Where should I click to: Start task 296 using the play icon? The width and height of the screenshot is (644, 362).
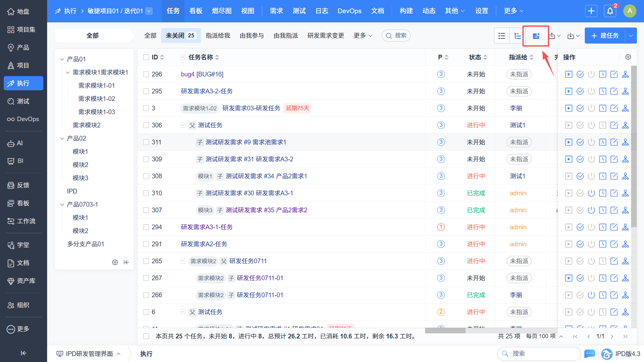[568, 74]
